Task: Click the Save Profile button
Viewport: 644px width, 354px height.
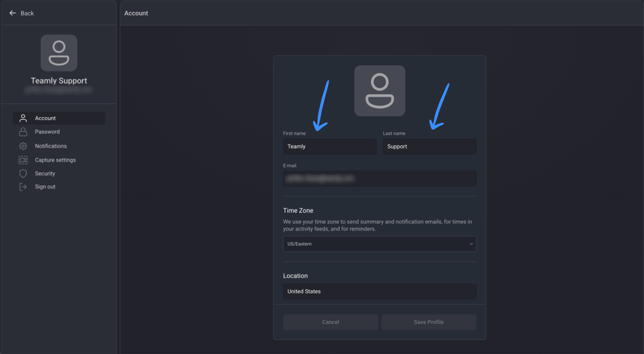Action: click(x=429, y=322)
